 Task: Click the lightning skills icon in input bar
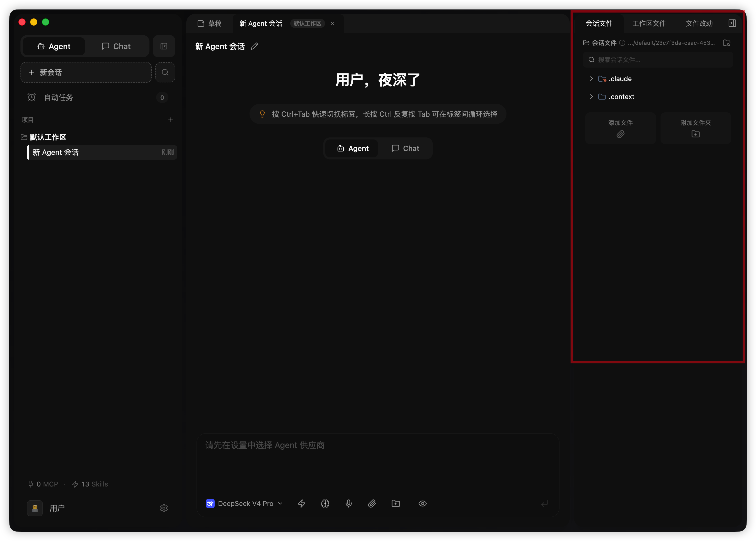point(301,503)
